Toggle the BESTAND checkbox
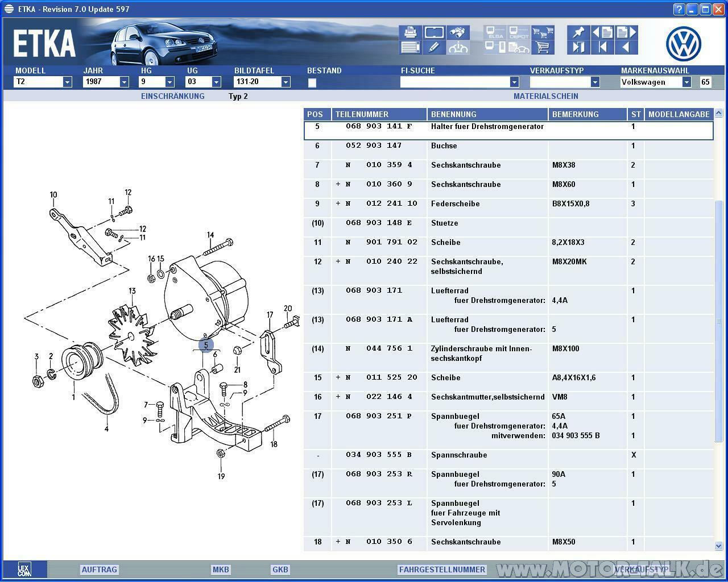This screenshot has width=728, height=582. click(x=312, y=82)
